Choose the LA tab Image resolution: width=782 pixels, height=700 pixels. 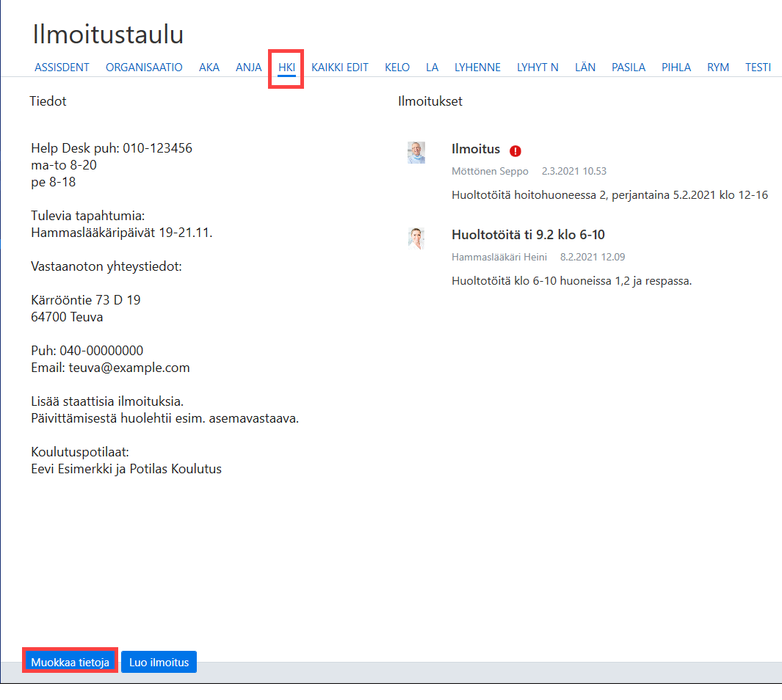[x=432, y=68]
